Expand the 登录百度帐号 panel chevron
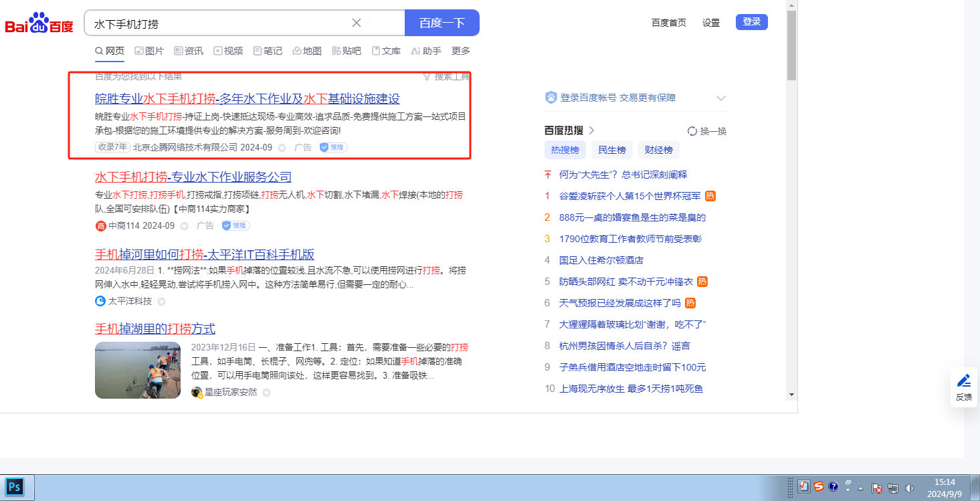 click(x=720, y=98)
